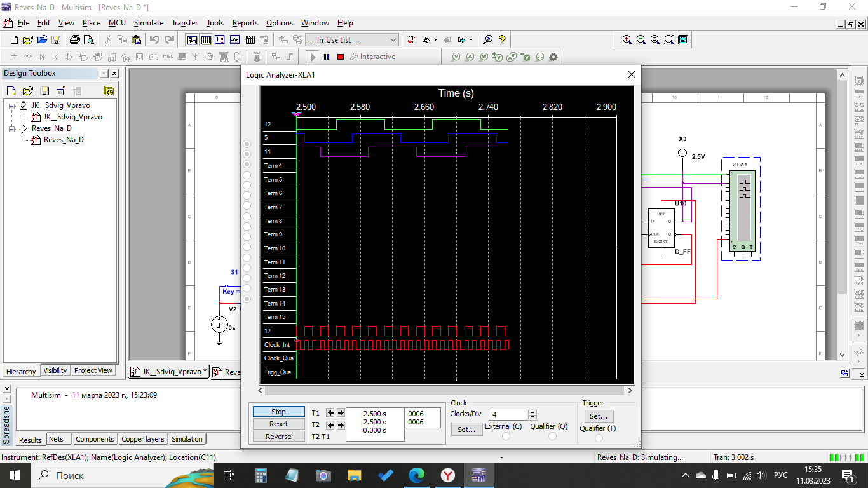
Task: Create a new design file
Action: tap(14, 39)
